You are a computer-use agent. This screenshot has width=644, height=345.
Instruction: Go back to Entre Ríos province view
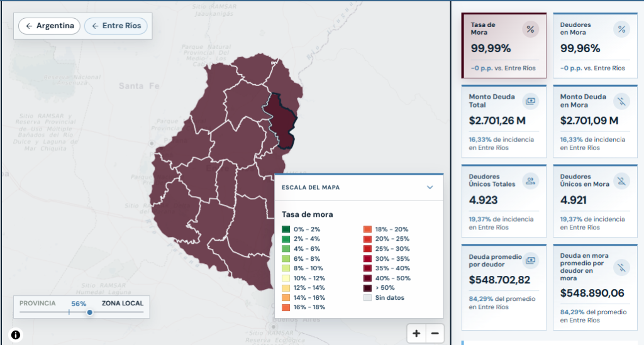point(116,26)
